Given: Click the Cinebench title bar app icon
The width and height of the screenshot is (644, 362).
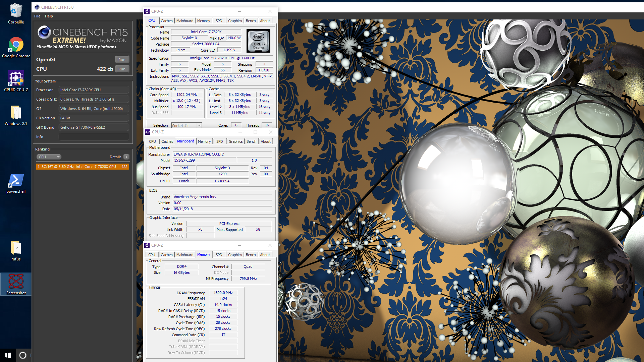Looking at the screenshot, I should pos(37,7).
